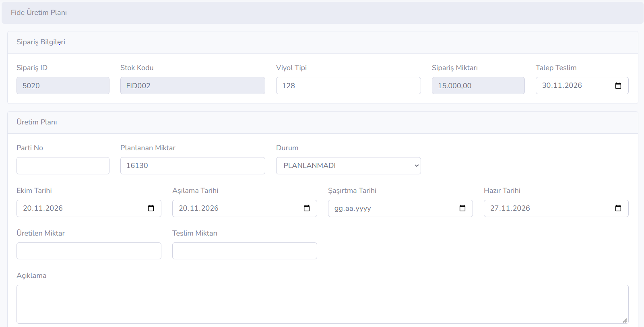Click the Hazır Tarihi date value 27.11.2026
644x327 pixels.
point(510,208)
